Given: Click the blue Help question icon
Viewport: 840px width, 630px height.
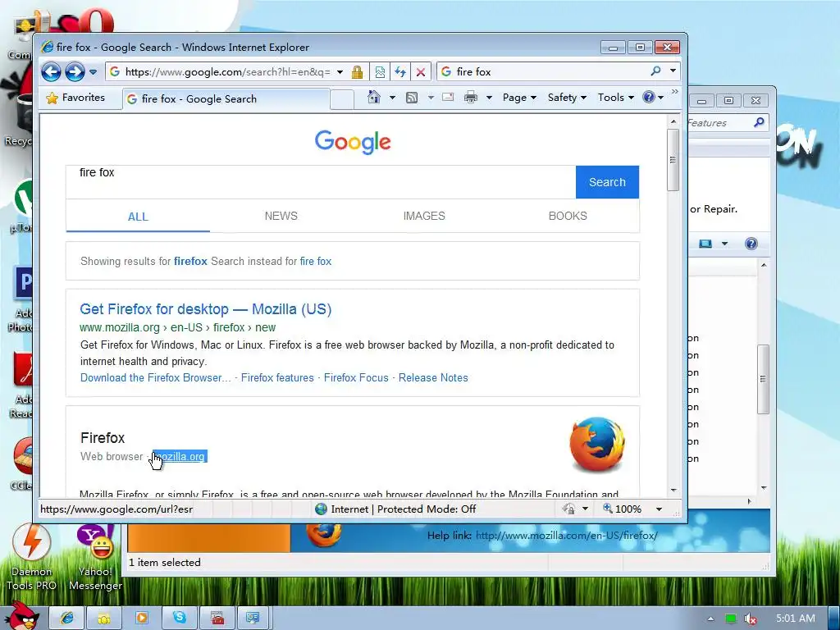Looking at the screenshot, I should (x=649, y=97).
